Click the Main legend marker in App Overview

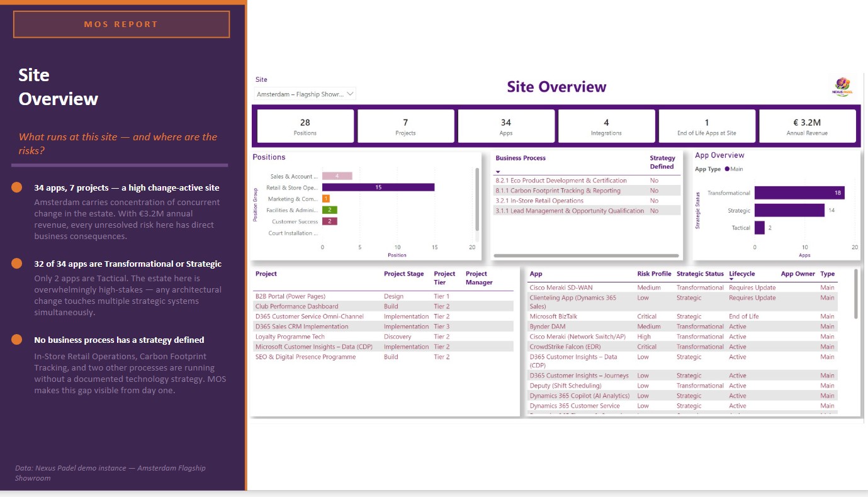727,169
